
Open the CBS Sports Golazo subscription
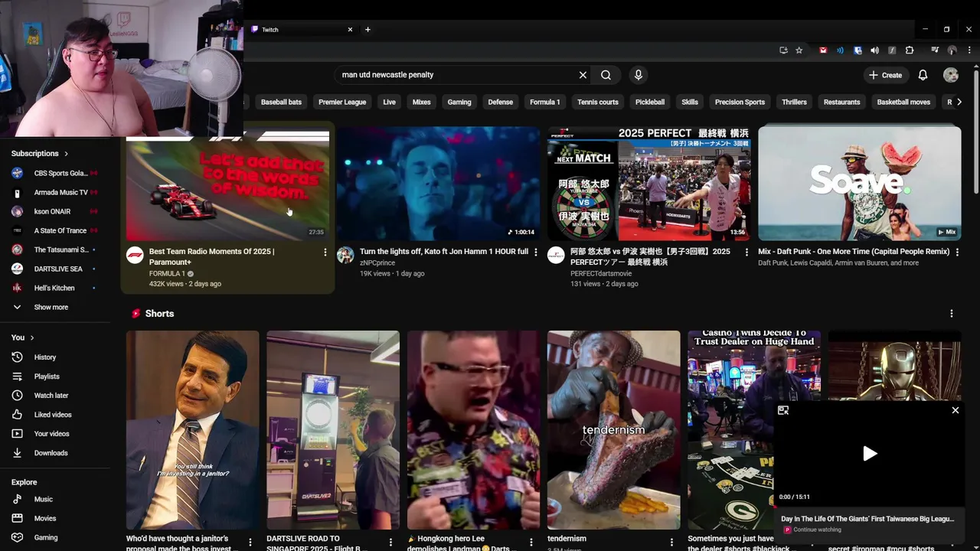(55, 173)
